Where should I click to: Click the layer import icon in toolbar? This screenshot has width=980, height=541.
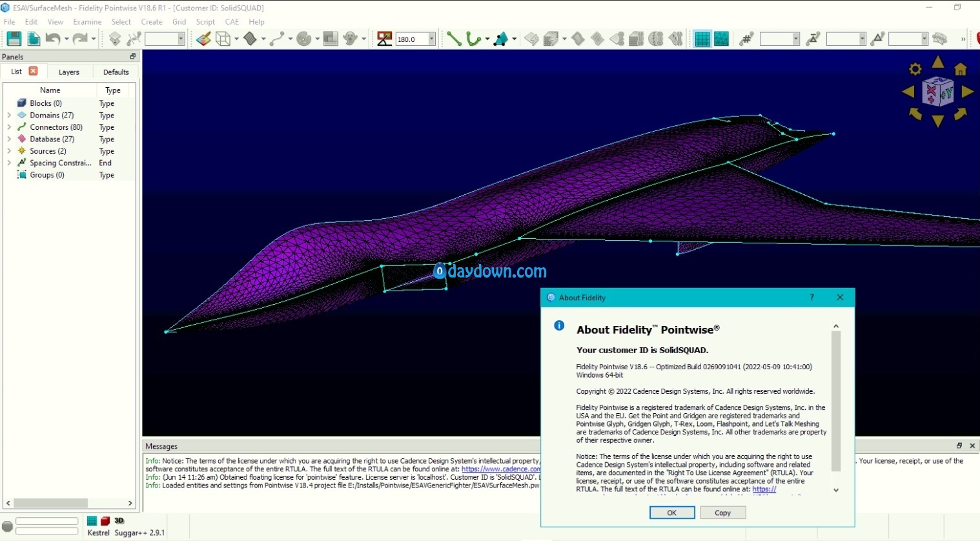pyautogui.click(x=115, y=39)
